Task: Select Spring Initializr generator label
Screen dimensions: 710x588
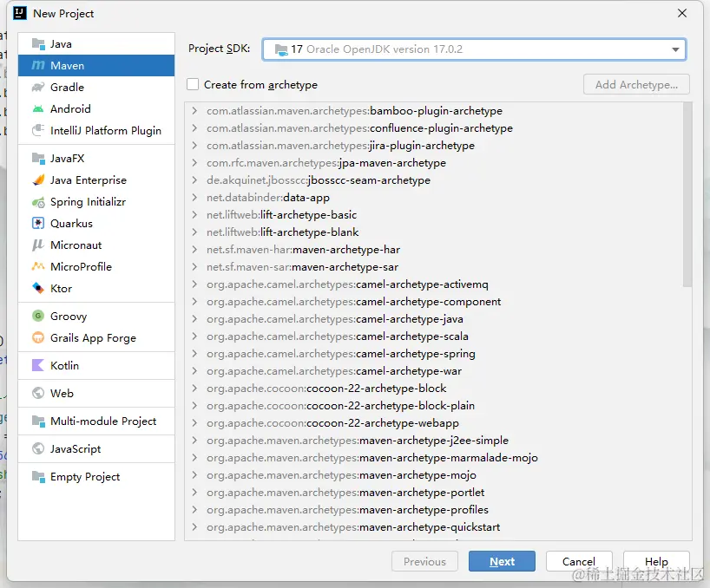Action: 88,202
